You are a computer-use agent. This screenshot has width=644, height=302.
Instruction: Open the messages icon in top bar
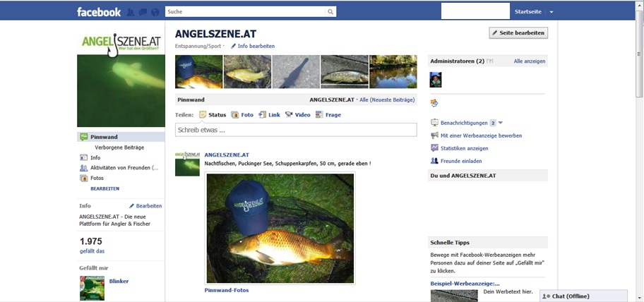142,12
